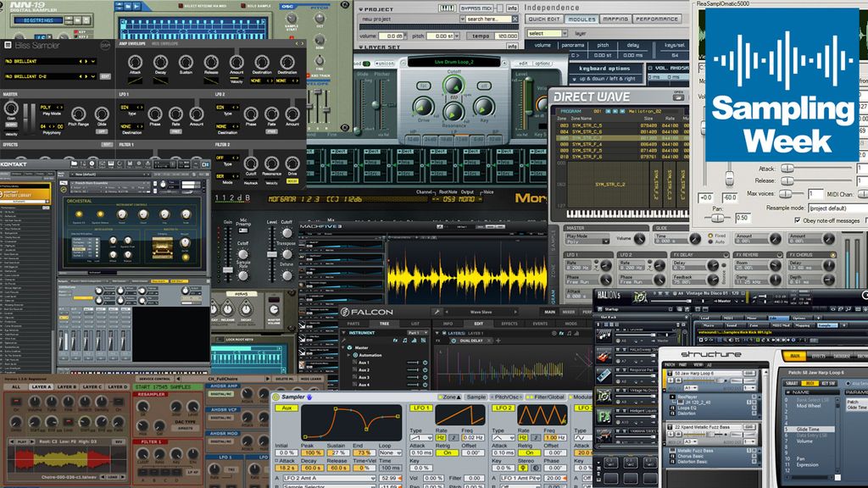Turn LFO 1 Retrig On in the Sampler
Screen dimensions: 868x488
pyautogui.click(x=447, y=452)
